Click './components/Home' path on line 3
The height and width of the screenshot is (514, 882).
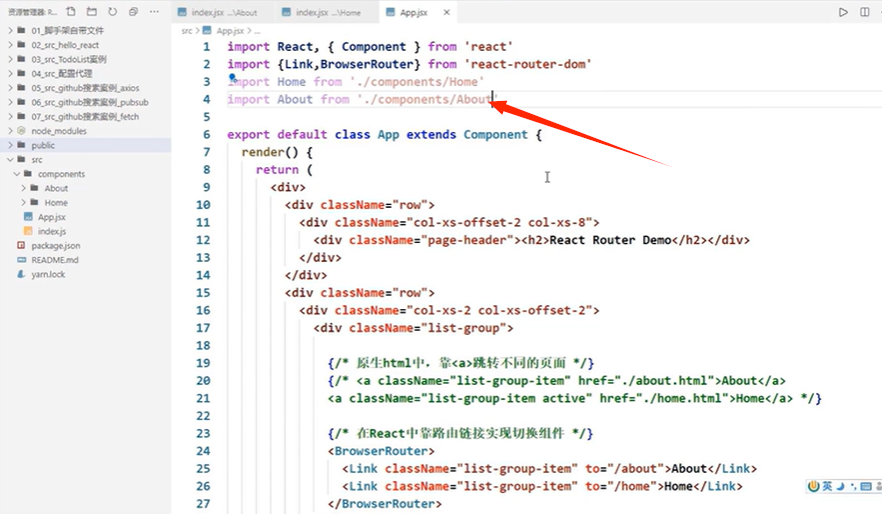tap(416, 82)
